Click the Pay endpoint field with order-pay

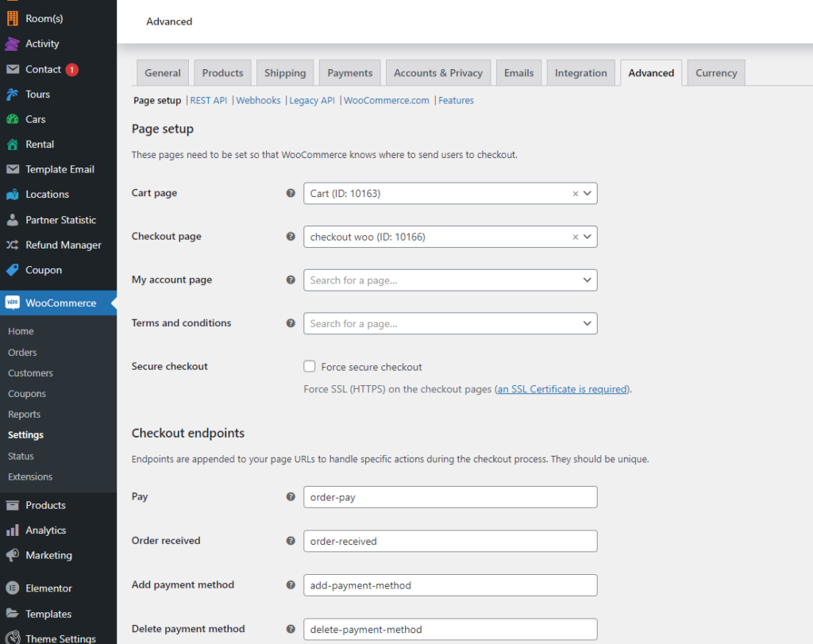(450, 497)
